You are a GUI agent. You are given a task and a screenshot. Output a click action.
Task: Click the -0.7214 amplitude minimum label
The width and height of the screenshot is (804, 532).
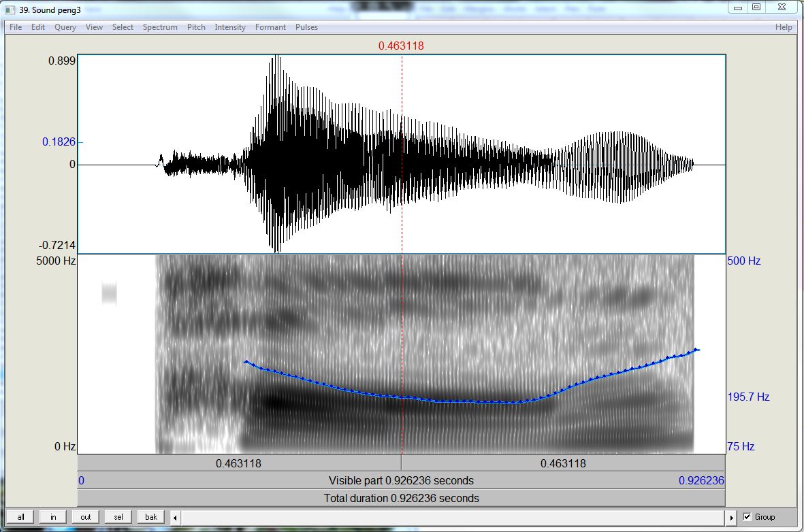pos(59,245)
